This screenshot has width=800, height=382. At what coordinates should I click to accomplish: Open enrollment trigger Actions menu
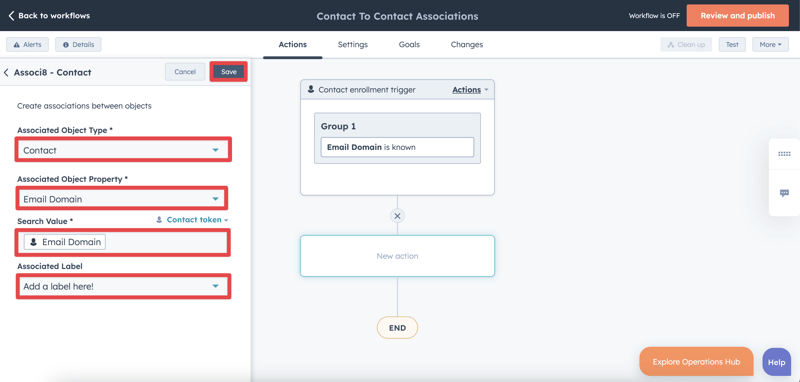[x=470, y=90]
